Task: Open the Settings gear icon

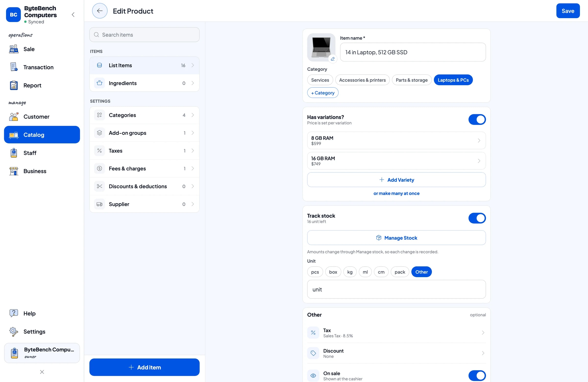Action: pos(13,332)
